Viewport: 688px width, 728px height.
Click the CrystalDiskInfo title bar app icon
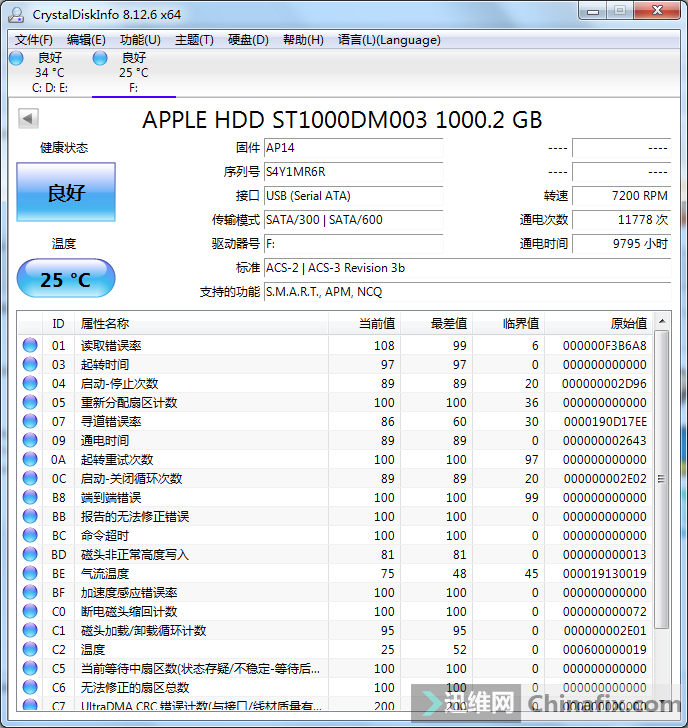pos(16,15)
